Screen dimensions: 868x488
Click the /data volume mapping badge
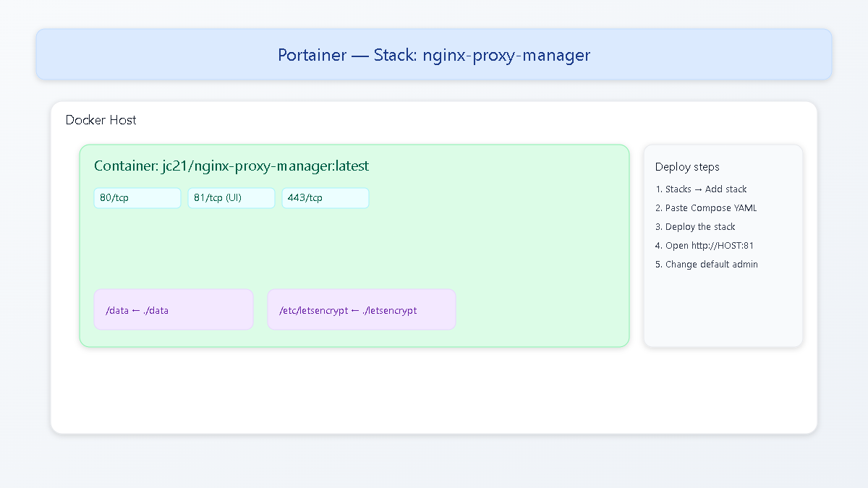point(174,309)
